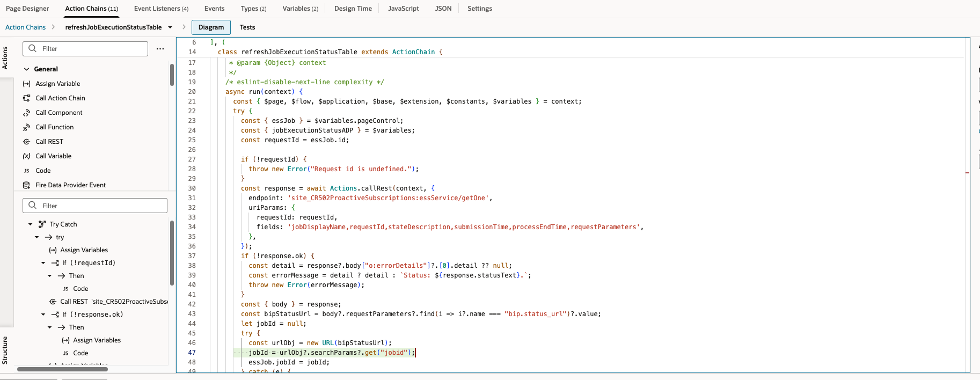
Task: Click the Fire Data Provider Event icon
Action: (x=26, y=185)
